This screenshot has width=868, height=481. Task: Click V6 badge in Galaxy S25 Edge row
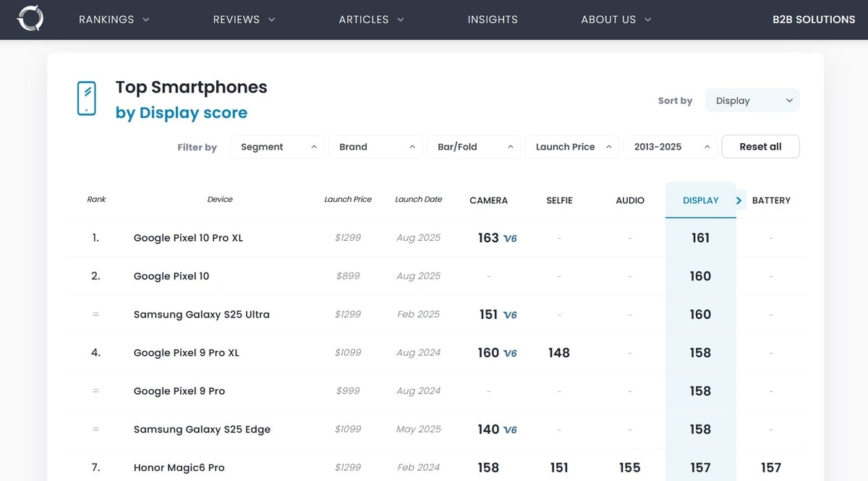pyautogui.click(x=510, y=430)
